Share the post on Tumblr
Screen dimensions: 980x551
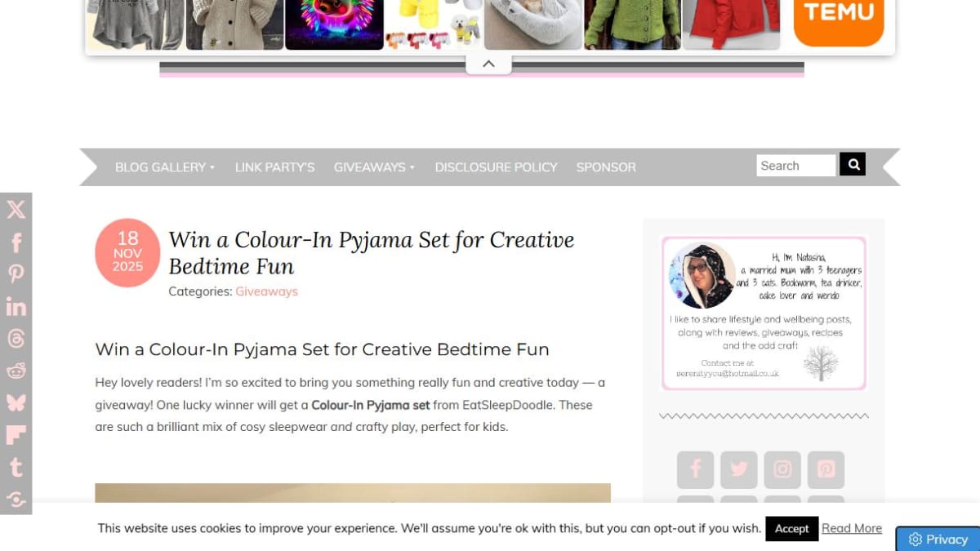[16, 467]
